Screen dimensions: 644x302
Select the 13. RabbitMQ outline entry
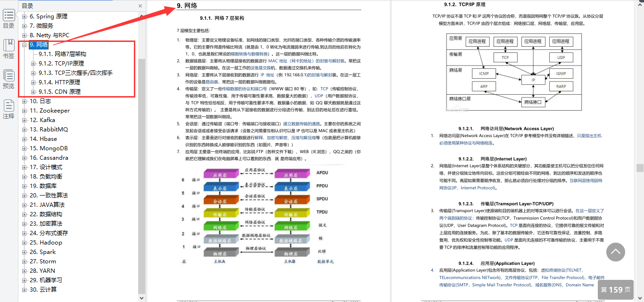49,130
